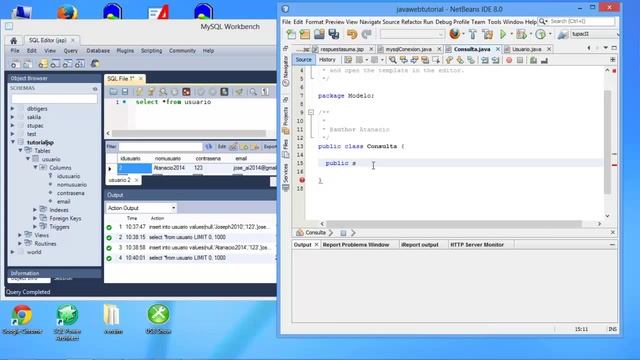The image size is (640, 360).
Task: Click Profile Project clock icon
Action: [x=540, y=34]
